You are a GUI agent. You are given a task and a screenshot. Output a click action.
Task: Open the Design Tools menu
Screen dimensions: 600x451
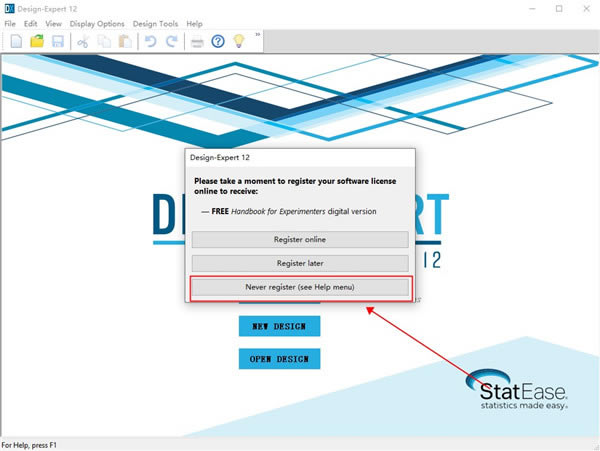(156, 23)
